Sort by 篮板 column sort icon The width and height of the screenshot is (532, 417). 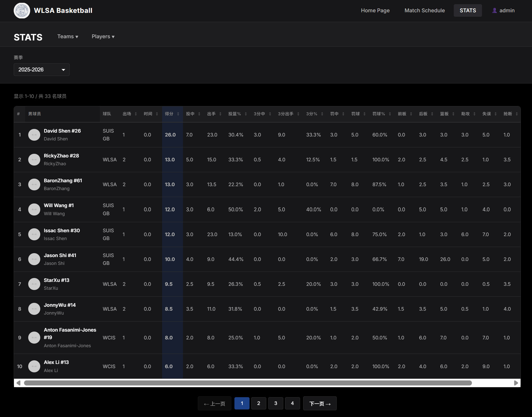453,114
